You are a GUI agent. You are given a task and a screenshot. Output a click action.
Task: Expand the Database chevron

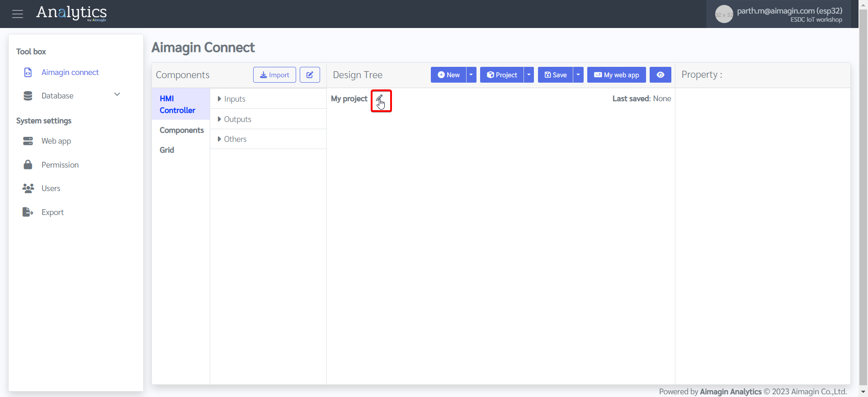tap(117, 94)
